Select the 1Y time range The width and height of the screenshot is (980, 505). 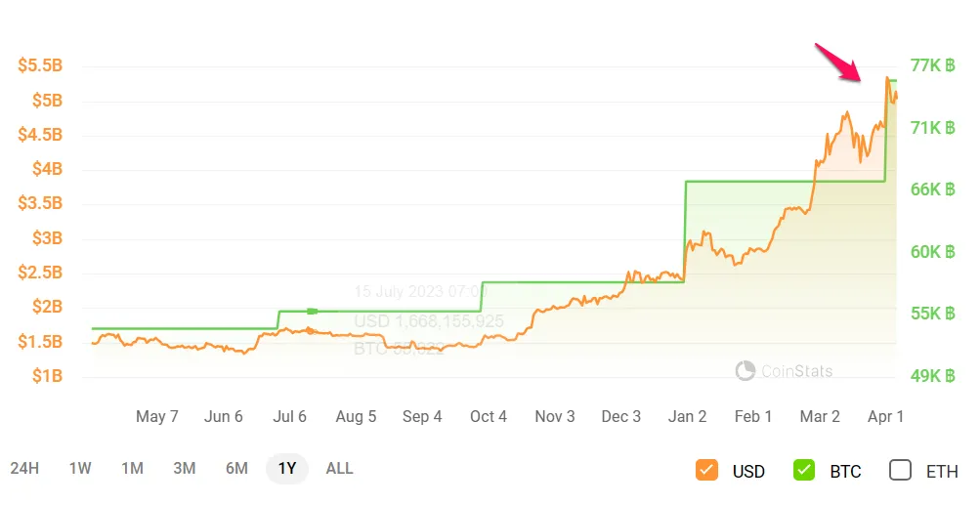tap(287, 469)
